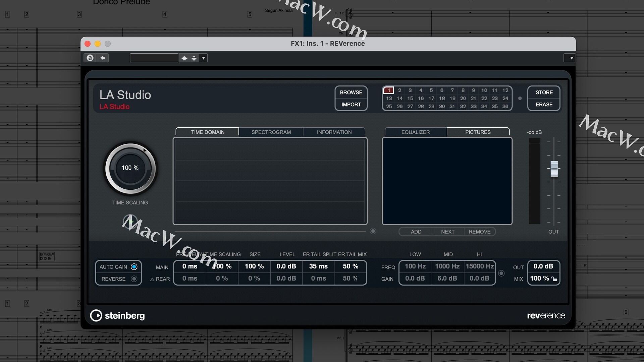Toggle the mix lock icon
The width and height of the screenshot is (644, 362).
point(554,279)
